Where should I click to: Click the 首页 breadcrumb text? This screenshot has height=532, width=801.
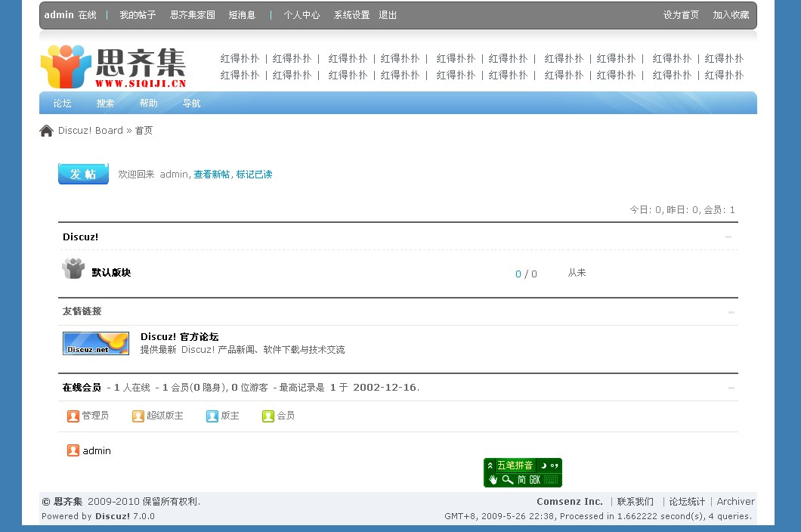144,130
